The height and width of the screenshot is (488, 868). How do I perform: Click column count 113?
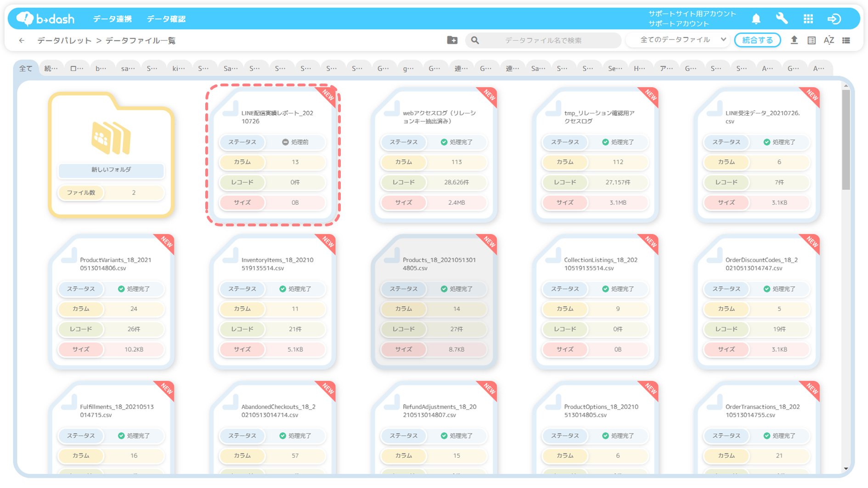457,162
